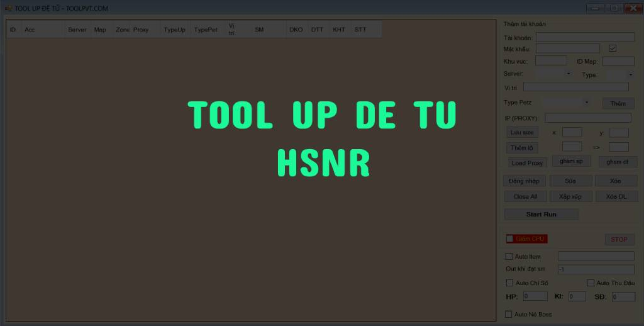Select the TypePet column header
This screenshot has height=326, width=644.
(207, 30)
